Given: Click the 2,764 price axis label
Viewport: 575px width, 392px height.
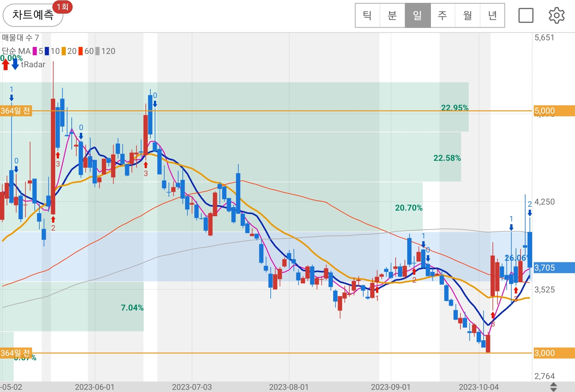Looking at the screenshot, I should [545, 376].
